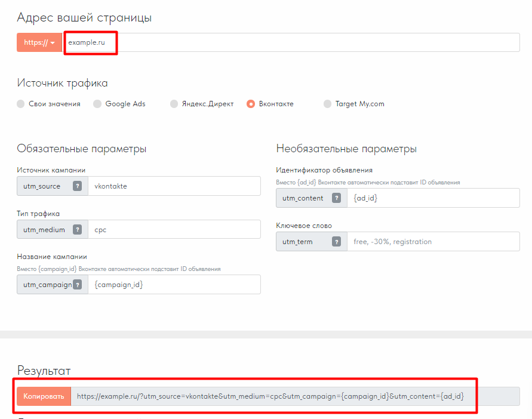Click the traffic type field containing cpc
This screenshot has height=419, width=532.
[174, 230]
